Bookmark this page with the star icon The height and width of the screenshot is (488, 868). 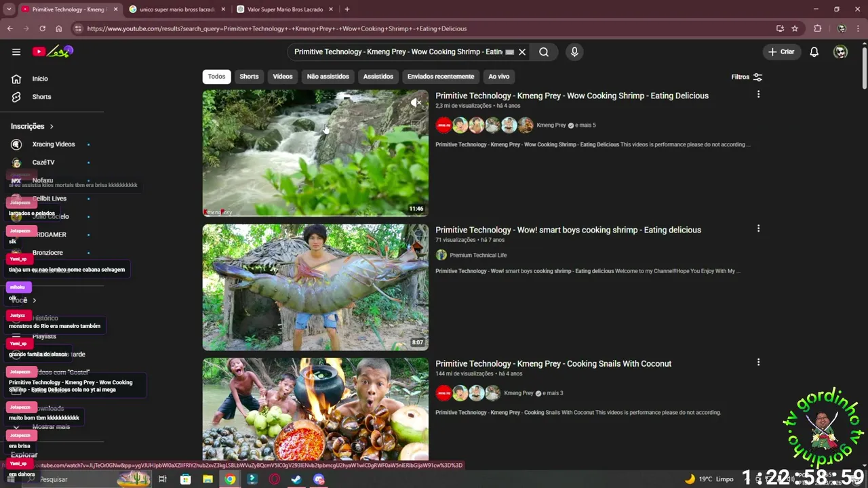(x=795, y=28)
